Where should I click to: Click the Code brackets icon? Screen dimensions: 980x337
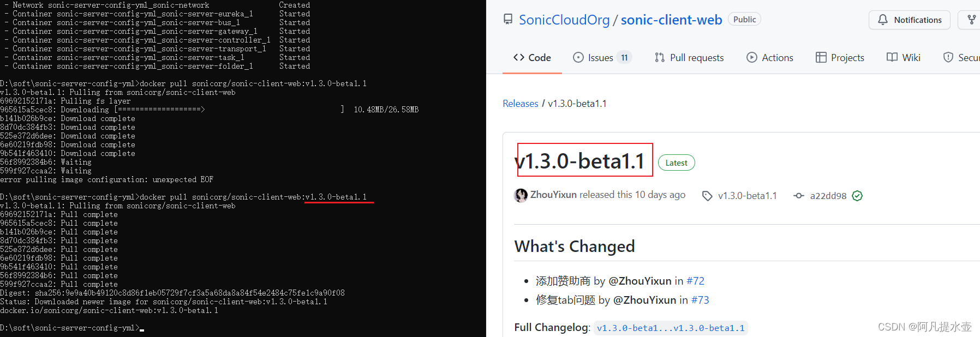click(x=519, y=57)
